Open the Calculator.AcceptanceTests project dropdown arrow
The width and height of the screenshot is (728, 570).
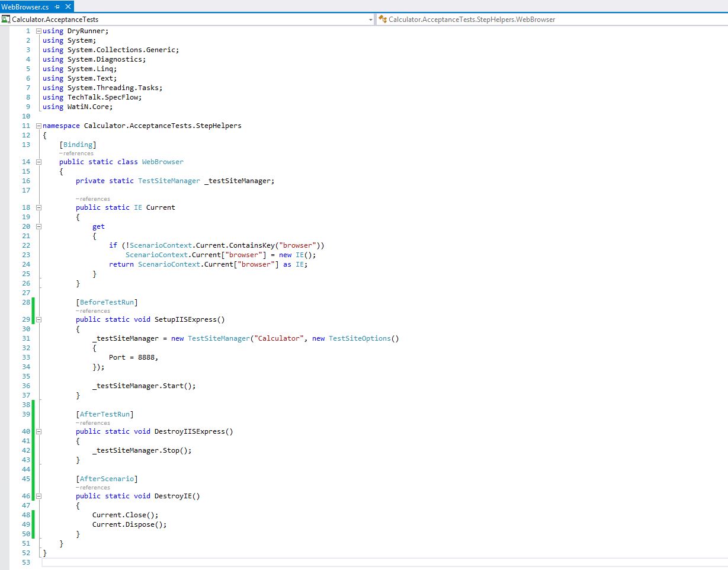[x=371, y=20]
